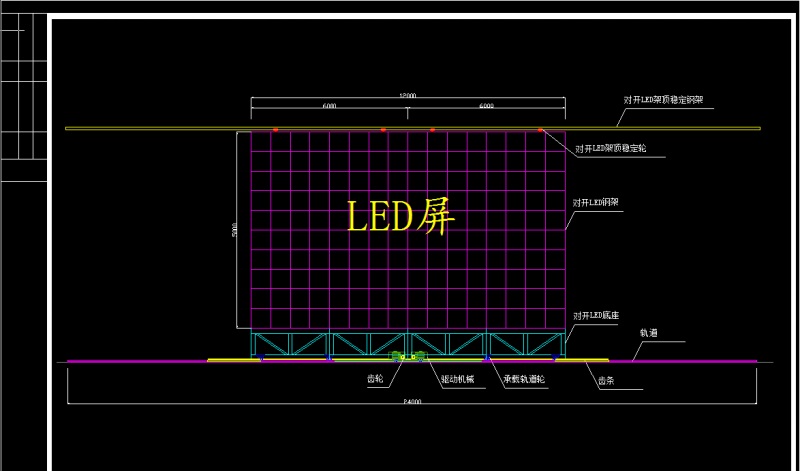The height and width of the screenshot is (471, 800).
Task: Click the 12000 overall width dimension text
Action: pyautogui.click(x=408, y=96)
